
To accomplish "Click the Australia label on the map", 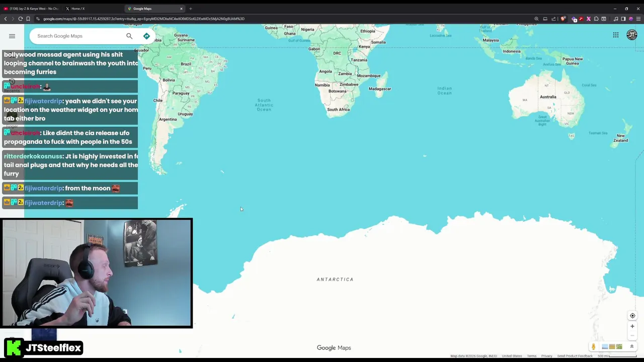I will [548, 97].
